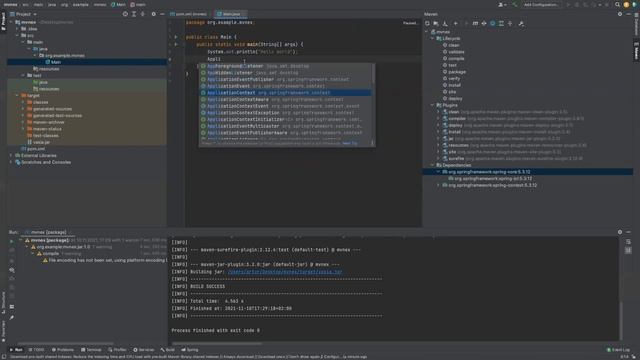640x360 pixels.
Task: Select the 'validate' lifecycle goal
Action: point(456,52)
